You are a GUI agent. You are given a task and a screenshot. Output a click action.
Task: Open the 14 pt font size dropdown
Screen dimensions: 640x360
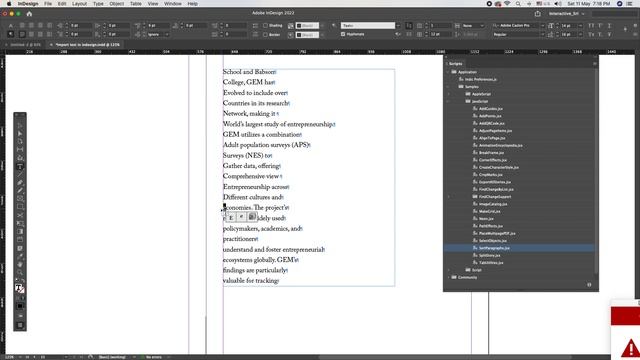[580, 25]
